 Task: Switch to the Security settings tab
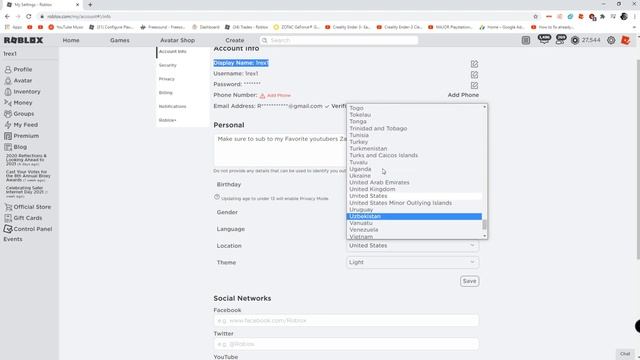(x=168, y=65)
